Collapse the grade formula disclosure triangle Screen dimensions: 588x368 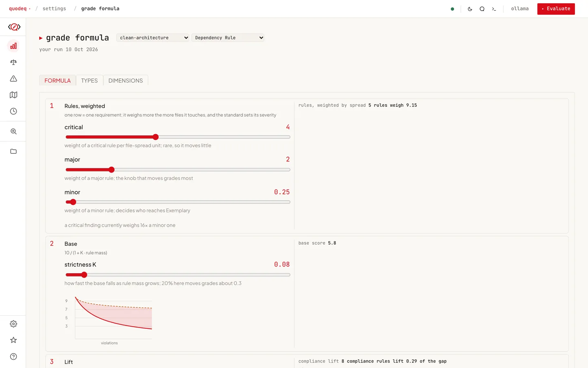pyautogui.click(x=41, y=38)
